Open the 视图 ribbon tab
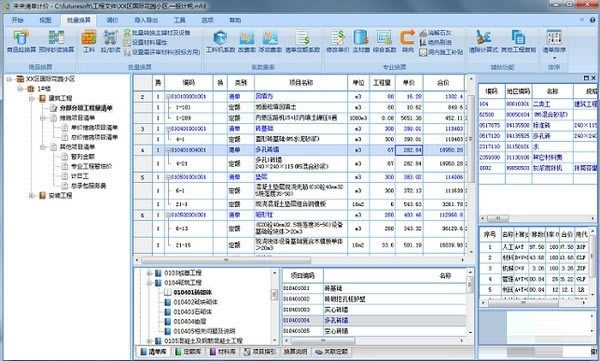Screen dimensions: 600x361 45,20
